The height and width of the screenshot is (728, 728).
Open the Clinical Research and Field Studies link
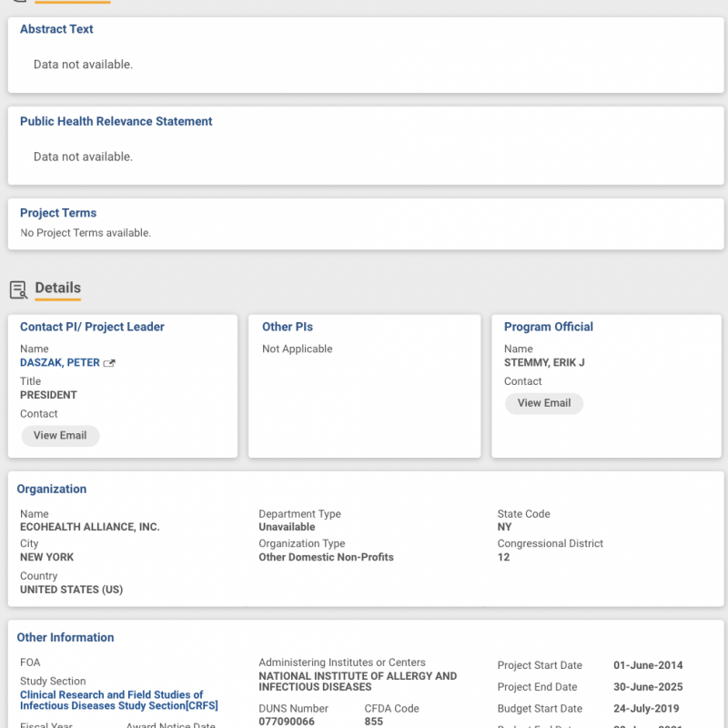[112, 700]
